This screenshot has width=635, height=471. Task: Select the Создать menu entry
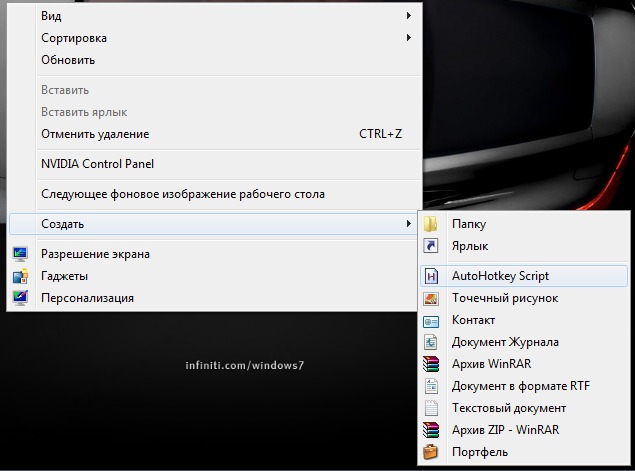213,224
